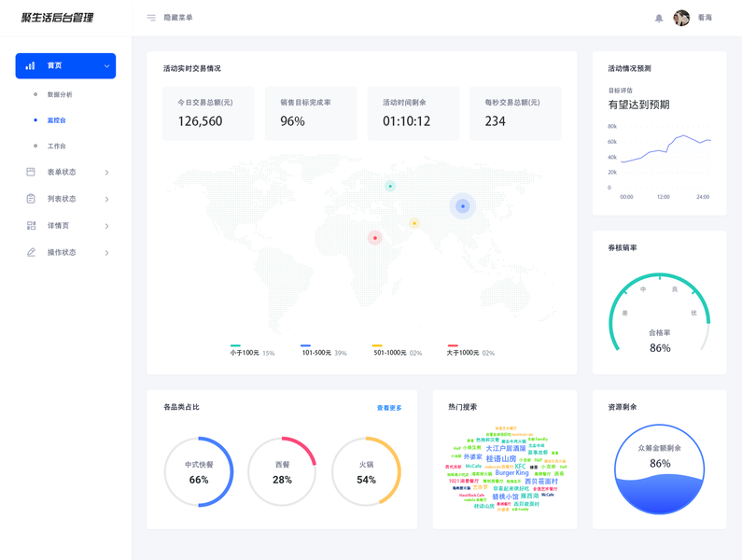Click the 火锅 54% ring chart

(366, 472)
